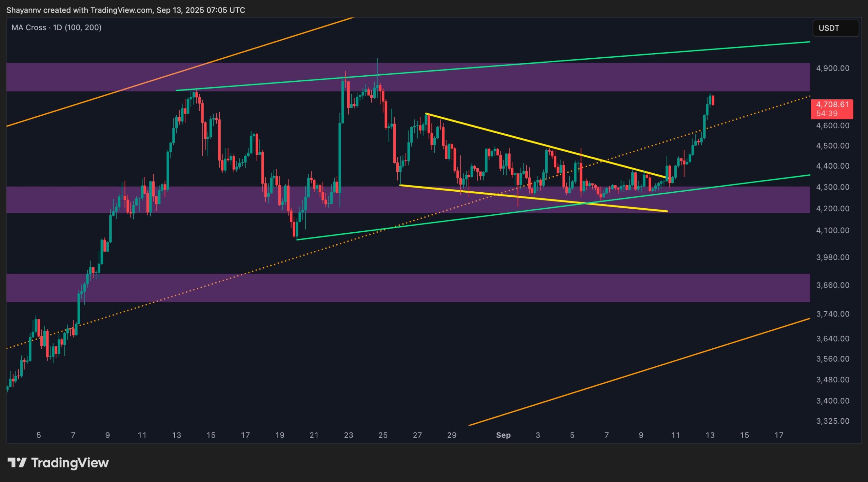This screenshot has width=868, height=482.
Task: Click the Shayannv TradingView.com attribution text
Action: coord(125,10)
